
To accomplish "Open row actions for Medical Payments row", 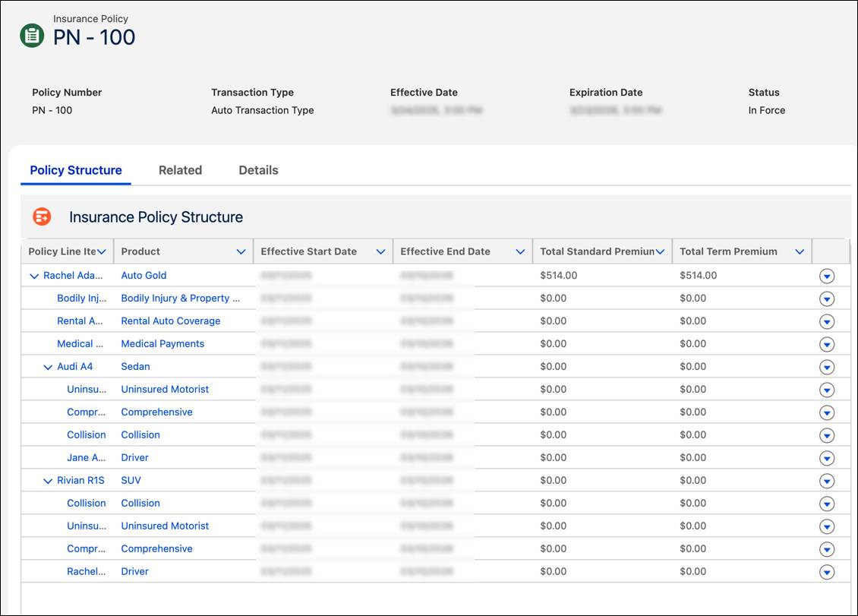I will point(827,344).
